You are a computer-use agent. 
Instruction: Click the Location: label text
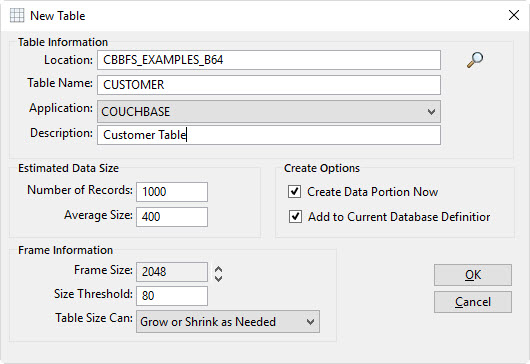point(68,60)
